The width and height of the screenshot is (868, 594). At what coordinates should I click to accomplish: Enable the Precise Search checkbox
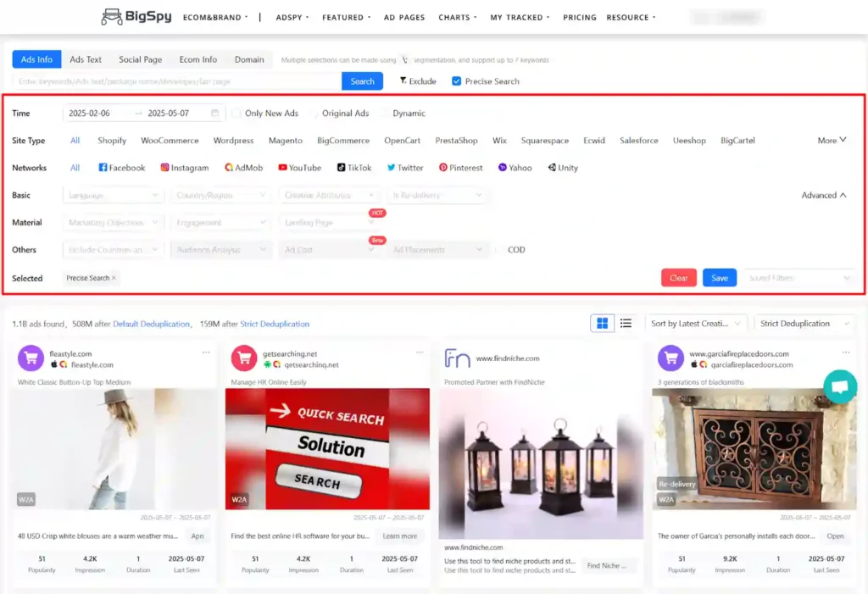tap(456, 80)
